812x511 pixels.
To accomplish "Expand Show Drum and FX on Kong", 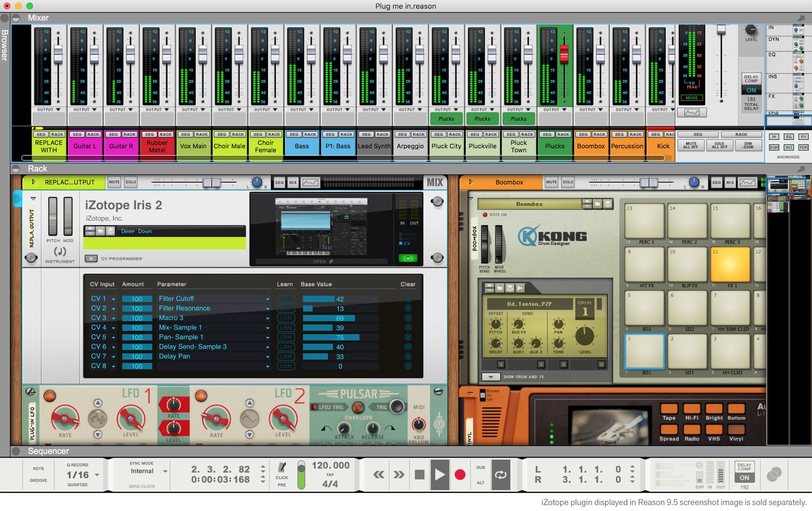I will pyautogui.click(x=490, y=376).
